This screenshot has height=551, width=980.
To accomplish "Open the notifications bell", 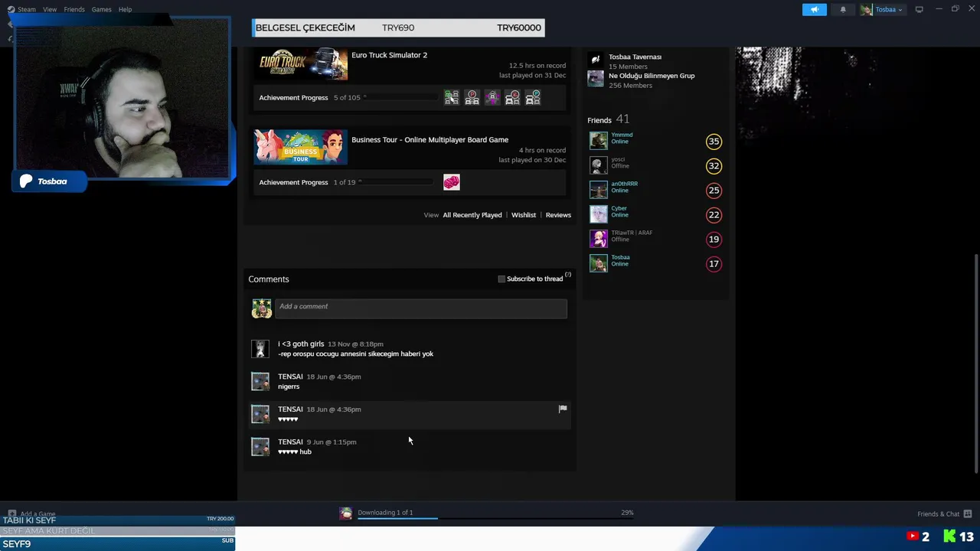I will (843, 9).
